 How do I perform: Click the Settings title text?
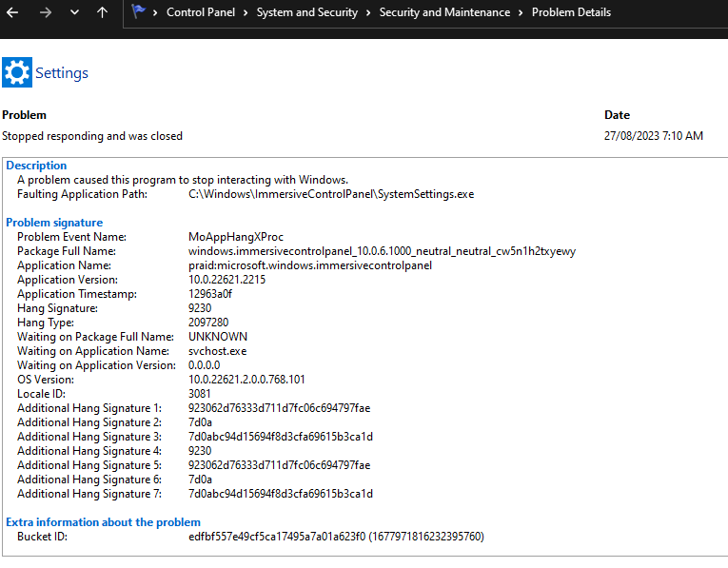(x=62, y=73)
